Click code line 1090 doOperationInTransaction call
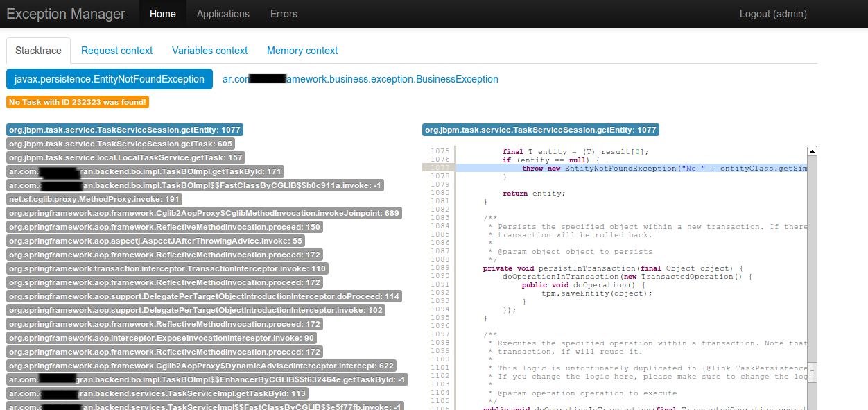Viewport: 868px width, 410px height. pyautogui.click(x=627, y=276)
